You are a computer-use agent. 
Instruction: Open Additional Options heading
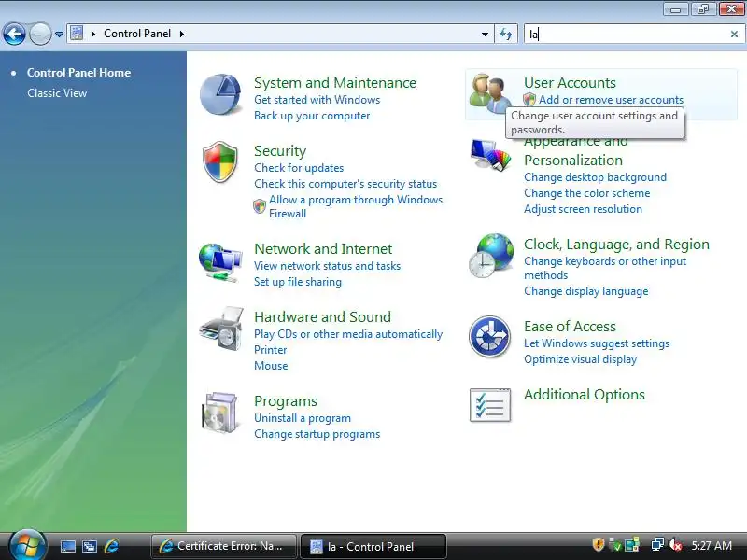pos(585,395)
